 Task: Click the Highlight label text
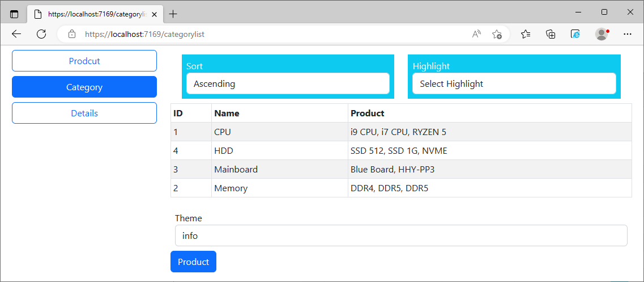tap(431, 66)
